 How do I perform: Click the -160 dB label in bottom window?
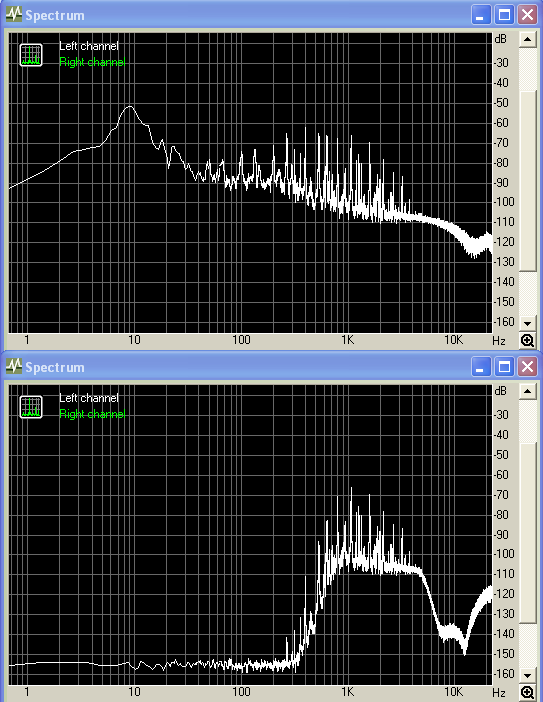[x=504, y=673]
